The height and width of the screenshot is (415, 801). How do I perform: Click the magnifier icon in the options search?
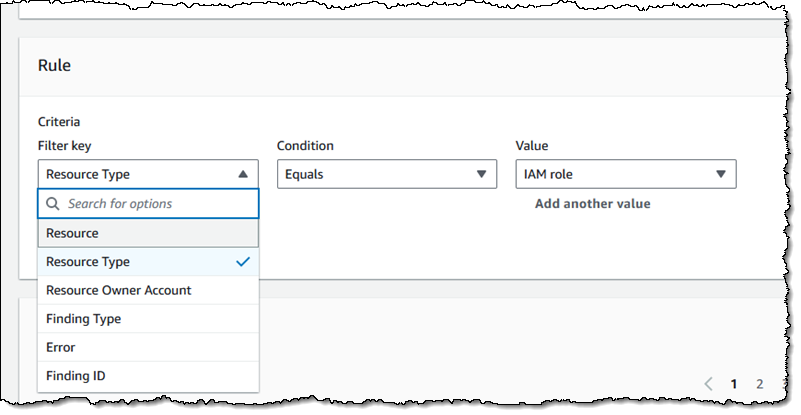point(53,204)
